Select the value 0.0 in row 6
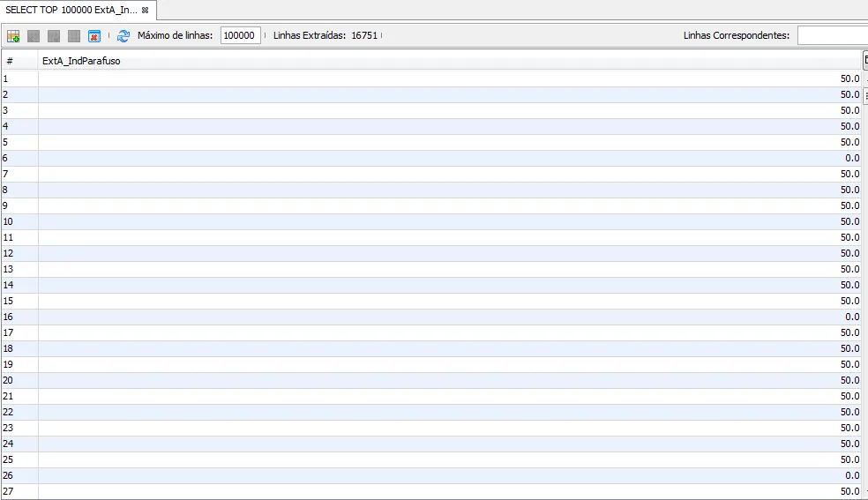Screen dimensions: 868x500 point(852,158)
